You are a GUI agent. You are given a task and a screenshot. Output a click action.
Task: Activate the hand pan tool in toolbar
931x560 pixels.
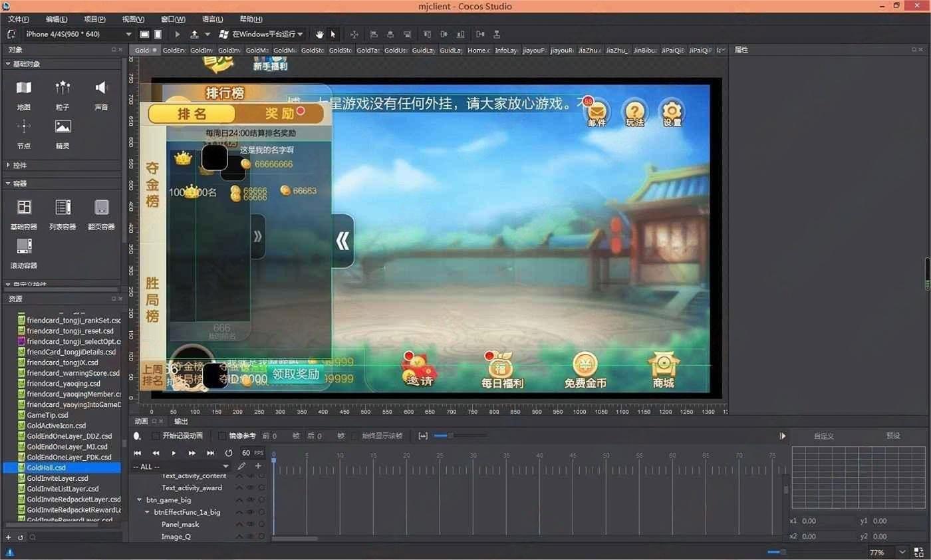coord(319,34)
